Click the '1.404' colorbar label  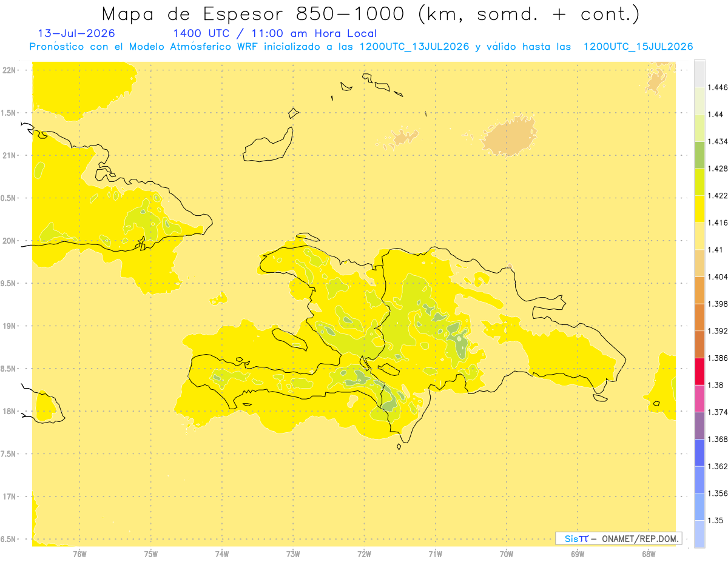(x=718, y=276)
